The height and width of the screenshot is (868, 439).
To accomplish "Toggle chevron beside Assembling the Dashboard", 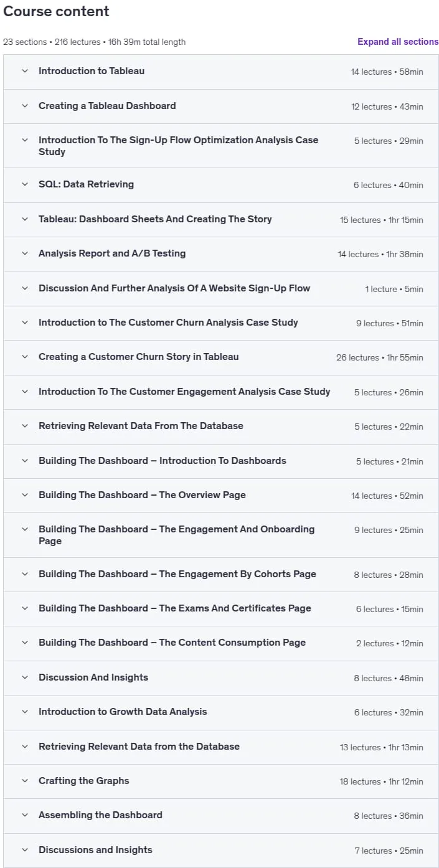I will tap(25, 815).
